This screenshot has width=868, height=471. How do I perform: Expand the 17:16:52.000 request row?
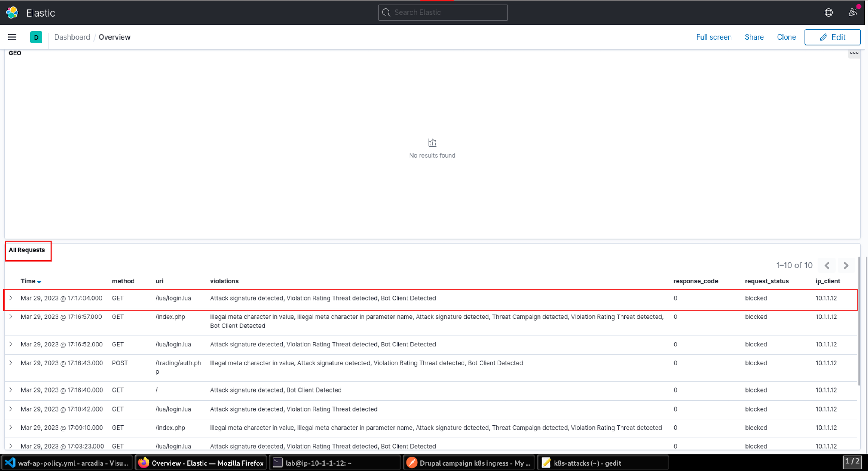[11, 344]
